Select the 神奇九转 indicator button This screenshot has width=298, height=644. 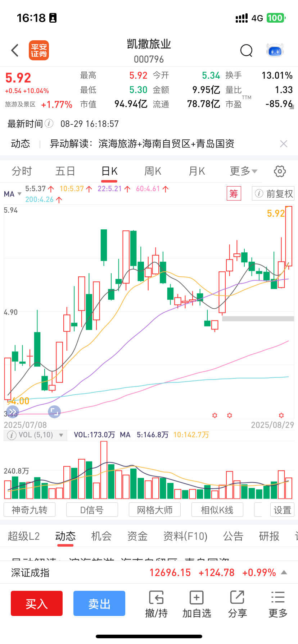(x=30, y=510)
